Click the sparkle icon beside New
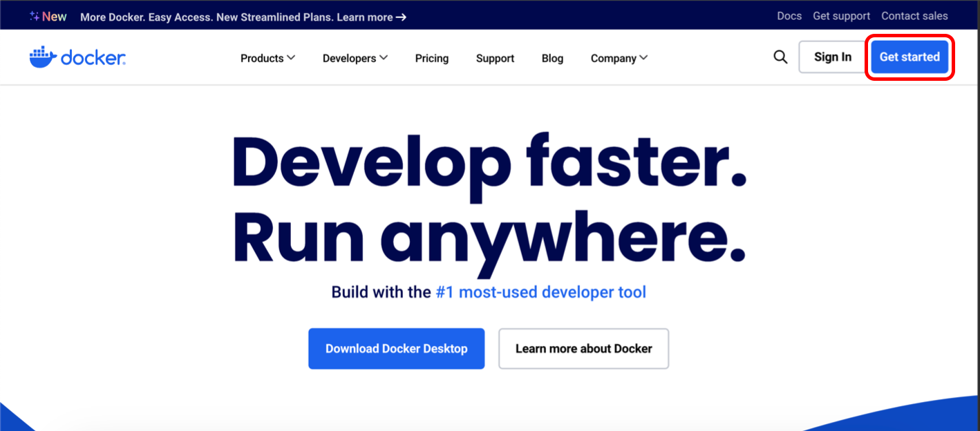The image size is (980, 431). tap(33, 15)
